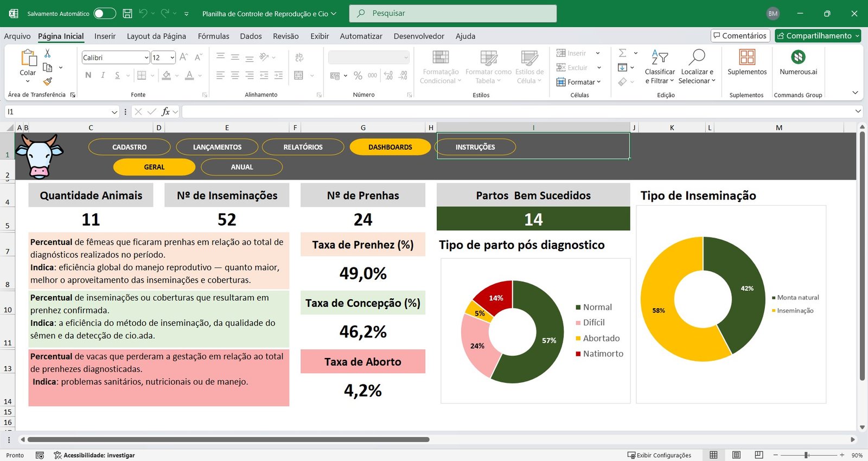
Task: Open the Numerous.ai add-in
Action: (x=798, y=62)
